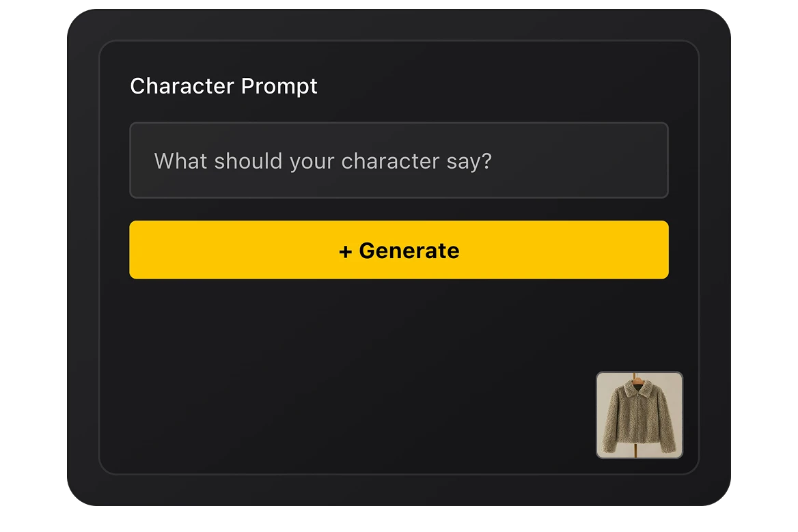Click the word 'Generate' on the yellow button
The height and width of the screenshot is (532, 798).
click(x=409, y=251)
